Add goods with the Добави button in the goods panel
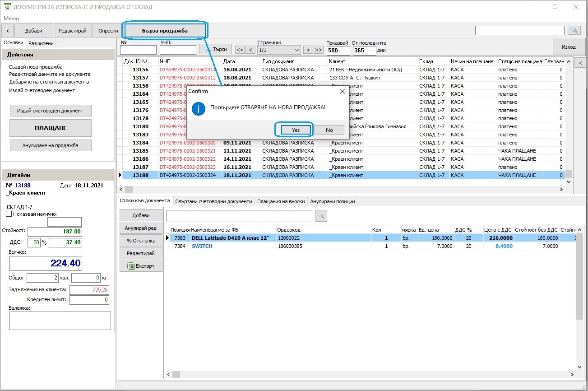The width and height of the screenshot is (588, 391). (141, 215)
